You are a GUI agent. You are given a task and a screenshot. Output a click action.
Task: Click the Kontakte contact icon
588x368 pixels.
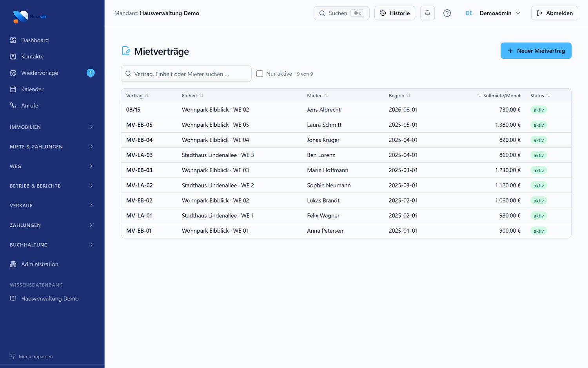click(13, 56)
